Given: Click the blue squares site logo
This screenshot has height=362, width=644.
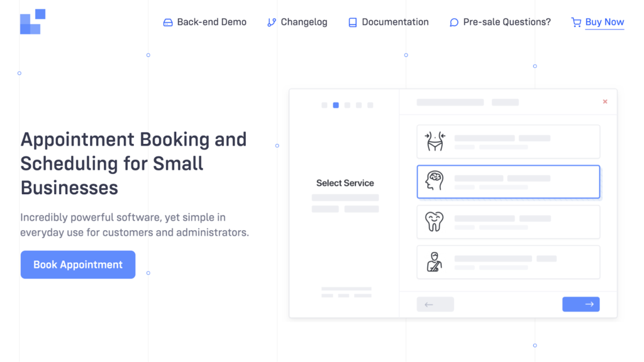Looking at the screenshot, I should coord(33,22).
